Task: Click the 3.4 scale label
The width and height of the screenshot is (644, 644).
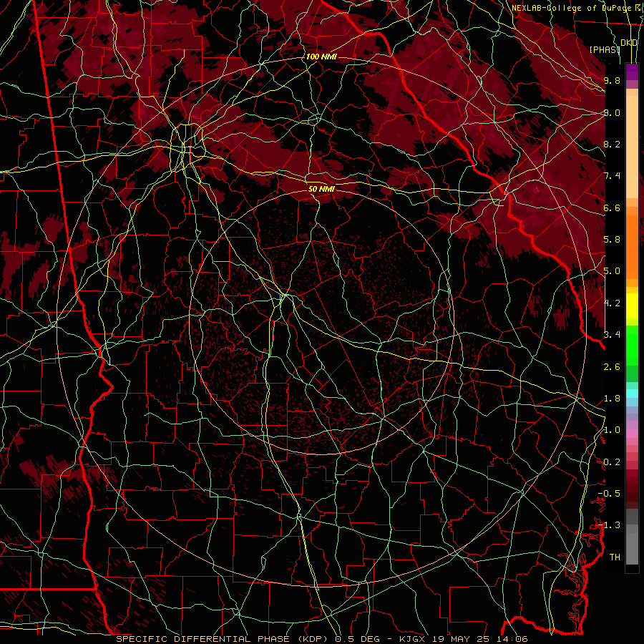Action: [612, 335]
